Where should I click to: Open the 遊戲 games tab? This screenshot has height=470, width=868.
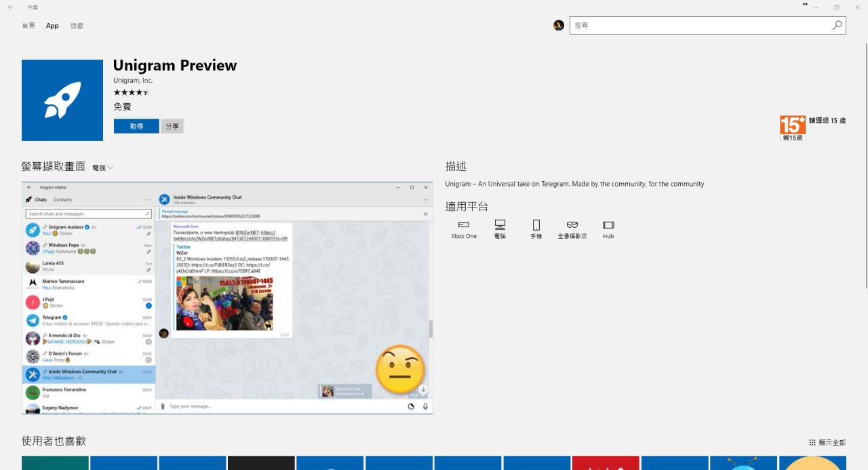[77, 26]
